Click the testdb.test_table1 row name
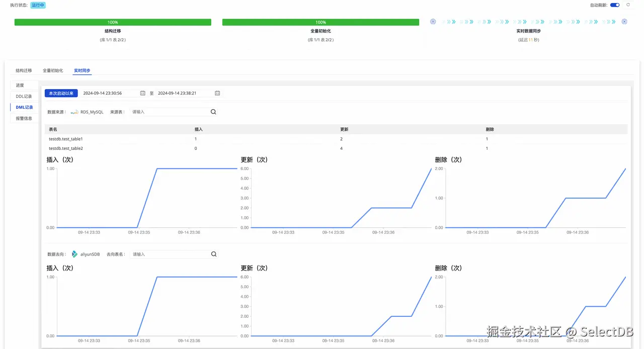The height and width of the screenshot is (349, 644). pyautogui.click(x=66, y=139)
